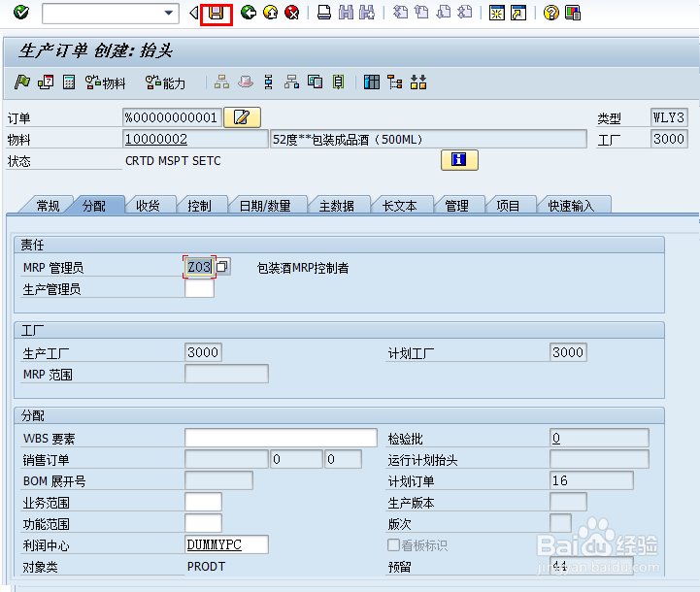Click the Customize Local Layout icon

coord(572,13)
